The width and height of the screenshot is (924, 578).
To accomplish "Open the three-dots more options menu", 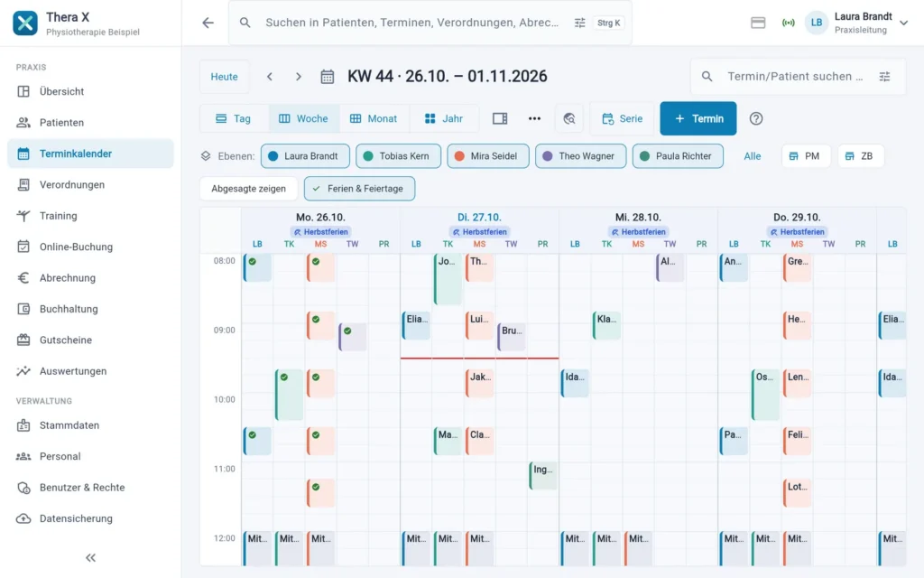I will [x=534, y=118].
